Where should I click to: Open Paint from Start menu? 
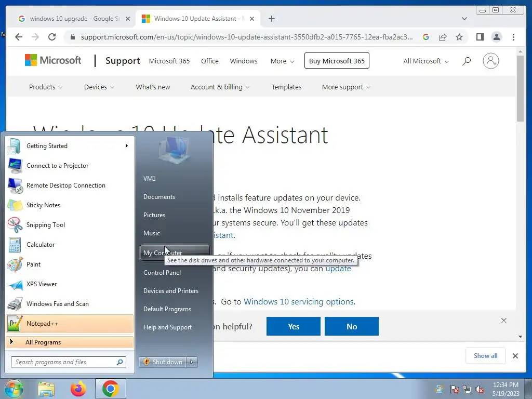pyautogui.click(x=70, y=264)
